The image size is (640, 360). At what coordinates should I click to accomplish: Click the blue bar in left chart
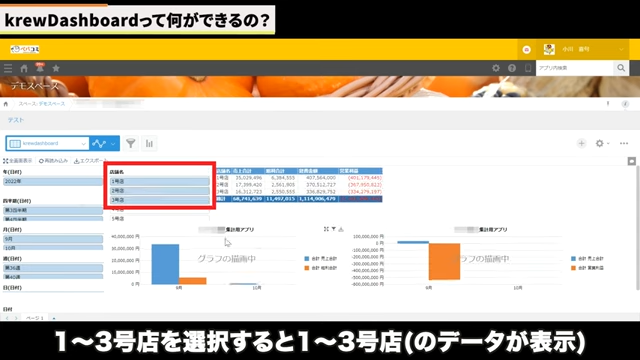coord(165,264)
